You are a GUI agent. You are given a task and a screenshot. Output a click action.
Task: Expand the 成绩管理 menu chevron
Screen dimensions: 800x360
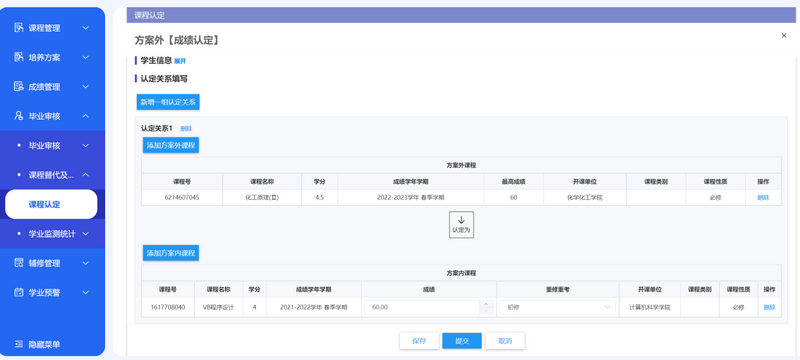pos(85,87)
